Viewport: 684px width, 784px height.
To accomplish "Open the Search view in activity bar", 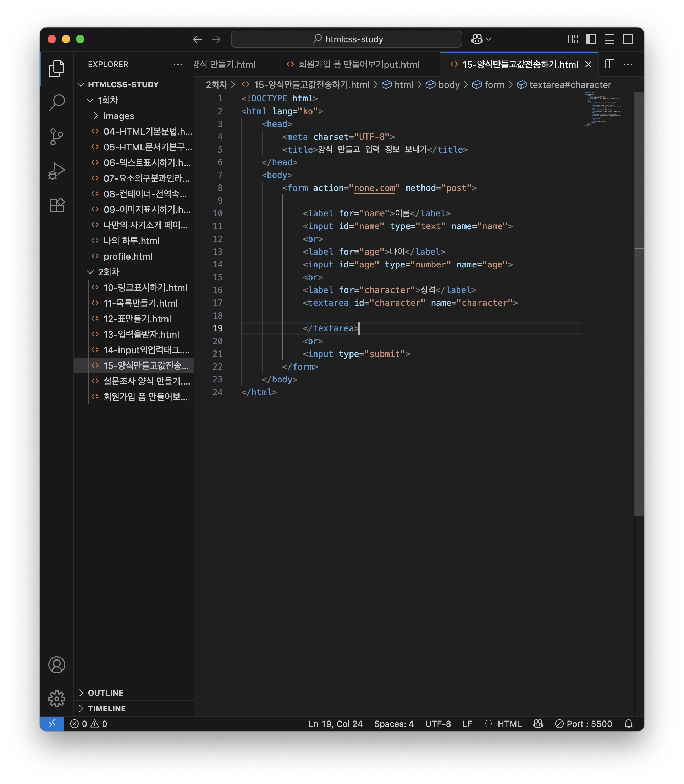I will point(56,102).
